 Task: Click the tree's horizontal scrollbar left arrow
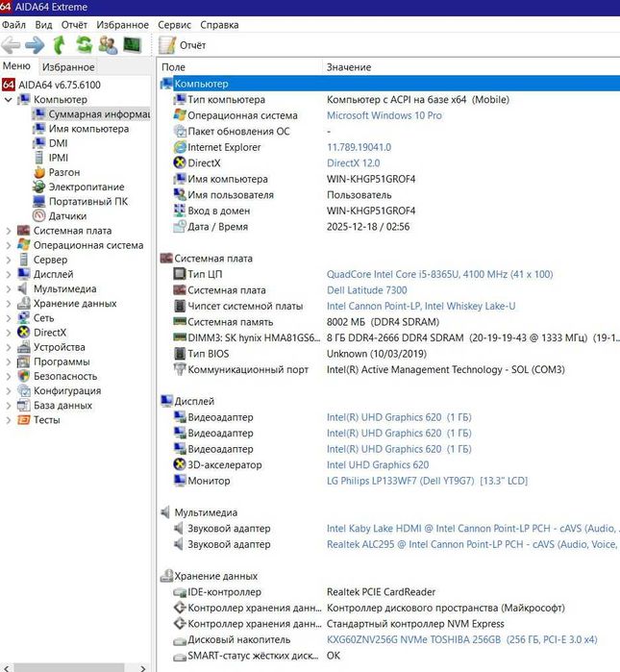tap(6, 668)
